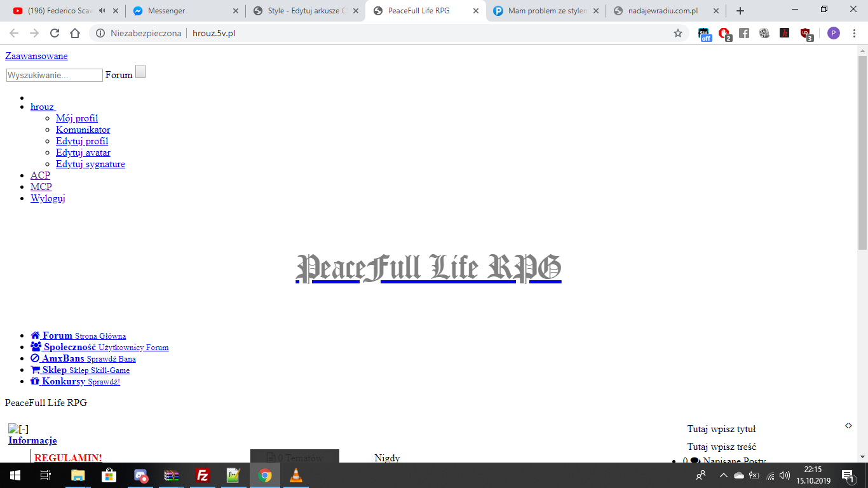Reload the page with refresh icon
The width and height of the screenshot is (868, 488).
55,34
